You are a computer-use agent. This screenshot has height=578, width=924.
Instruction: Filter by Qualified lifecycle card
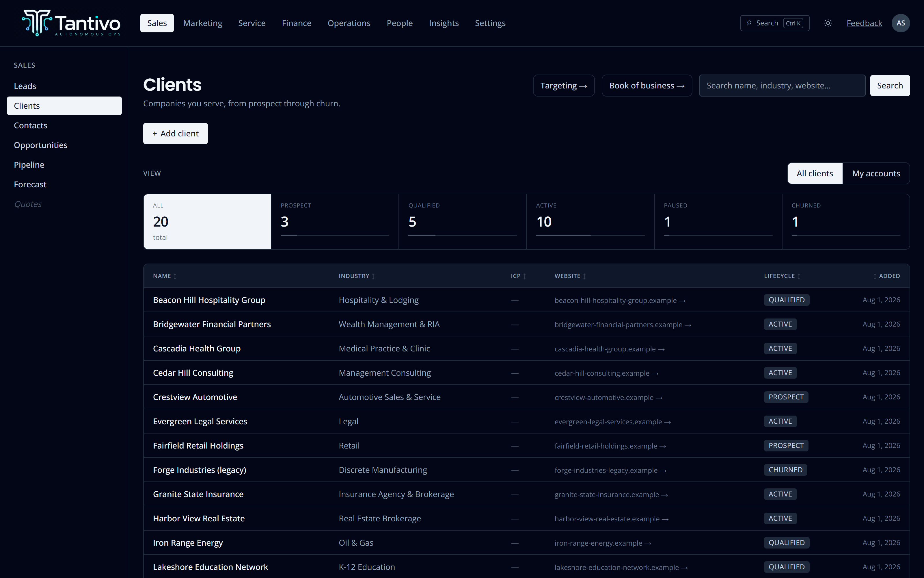pos(462,222)
